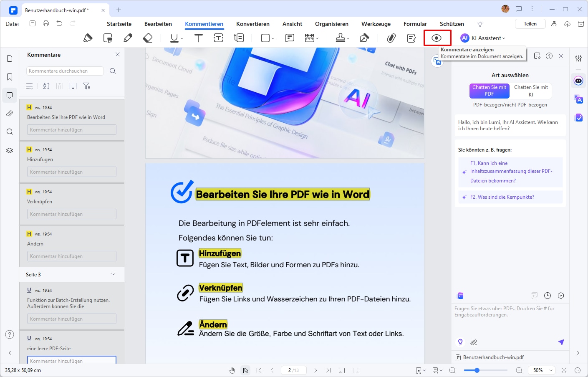
Task: Select the underline markup tool
Action: [174, 38]
